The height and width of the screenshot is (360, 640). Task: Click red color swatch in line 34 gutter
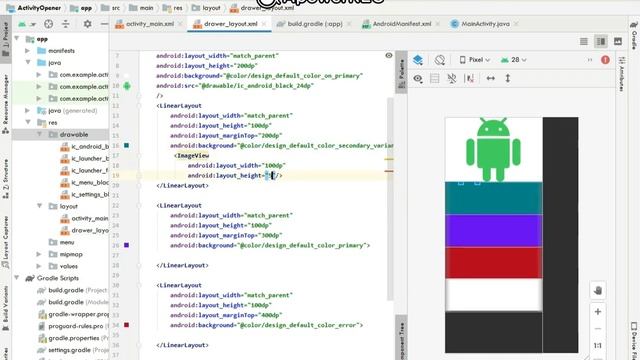click(x=127, y=325)
